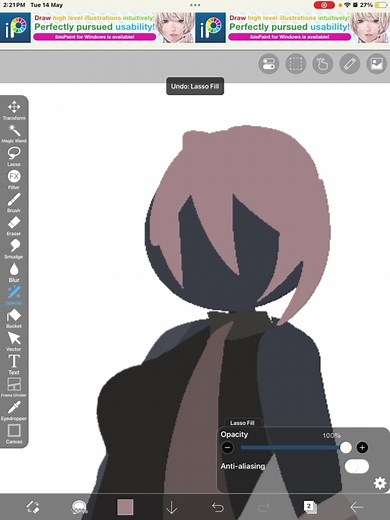Viewport: 390px width, 520px height.
Task: Select the Bucket fill tool
Action: pos(14,318)
